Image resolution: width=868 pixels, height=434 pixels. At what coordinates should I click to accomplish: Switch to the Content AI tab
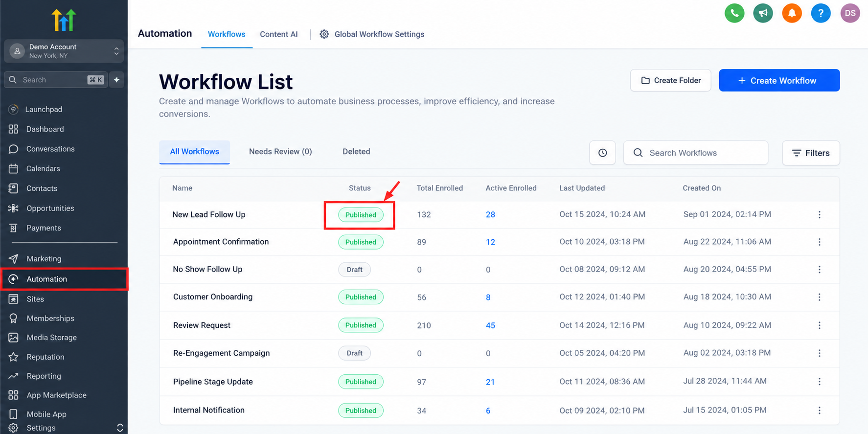click(279, 34)
